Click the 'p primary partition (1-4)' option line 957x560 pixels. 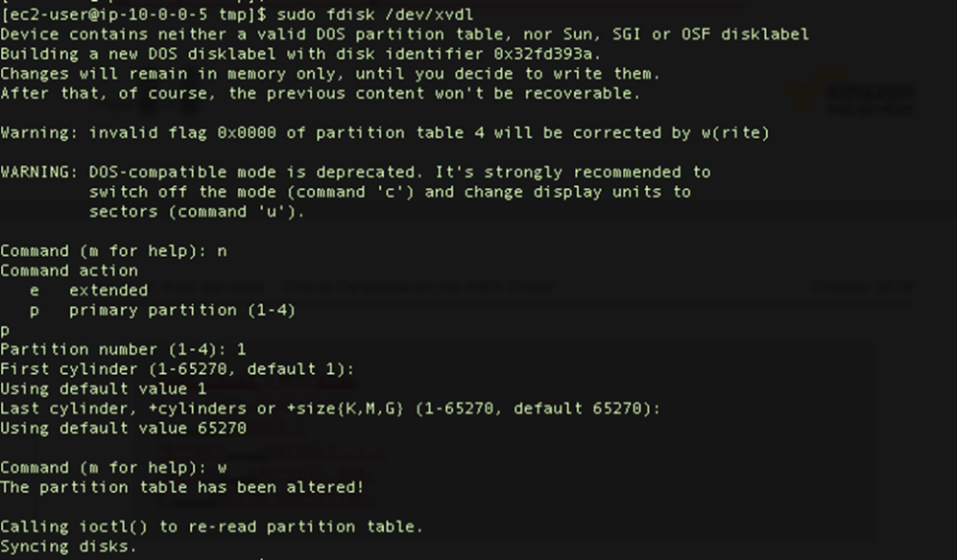click(x=162, y=310)
